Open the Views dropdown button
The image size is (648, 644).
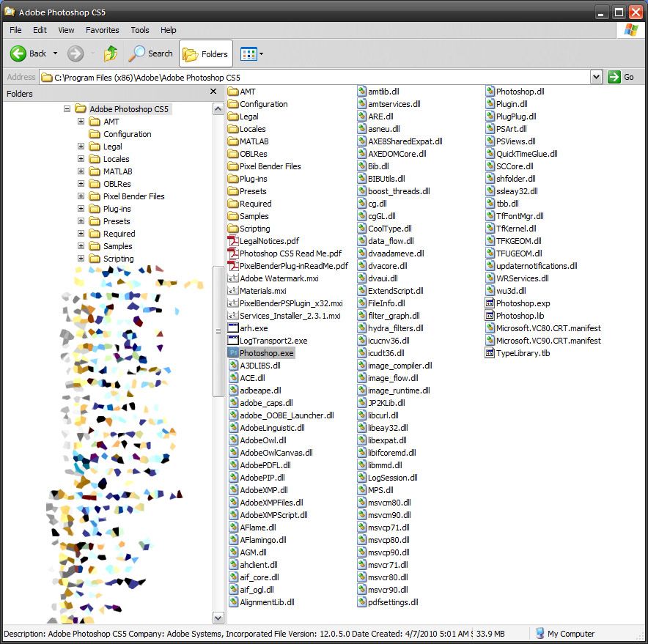pyautogui.click(x=251, y=53)
